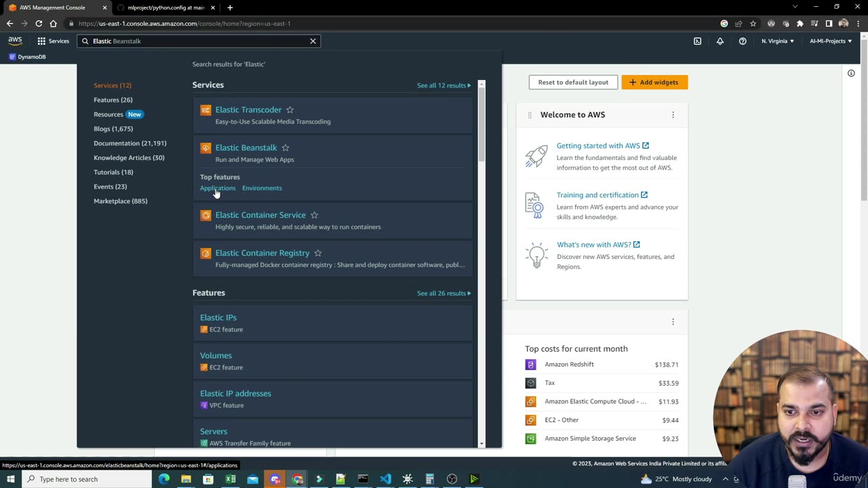
Task: Grab the Welcome widget drag handle
Action: point(530,115)
